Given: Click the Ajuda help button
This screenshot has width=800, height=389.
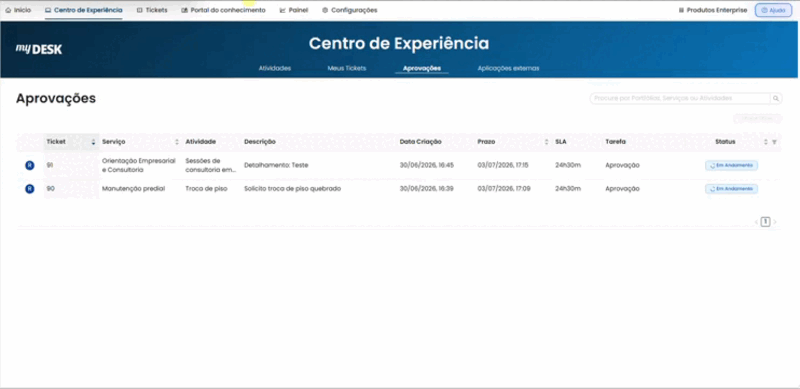Looking at the screenshot, I should (773, 10).
